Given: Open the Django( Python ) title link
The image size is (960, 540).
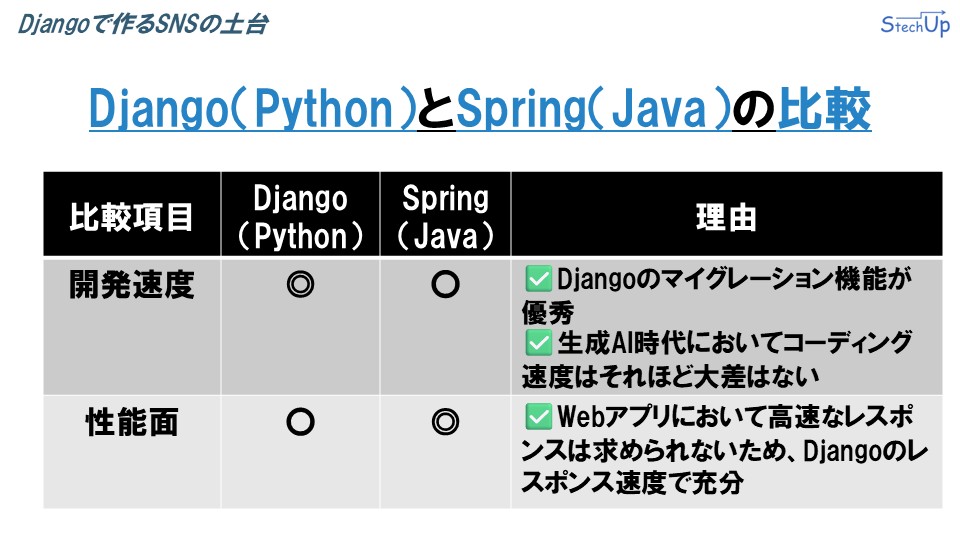Looking at the screenshot, I should pyautogui.click(x=253, y=108).
